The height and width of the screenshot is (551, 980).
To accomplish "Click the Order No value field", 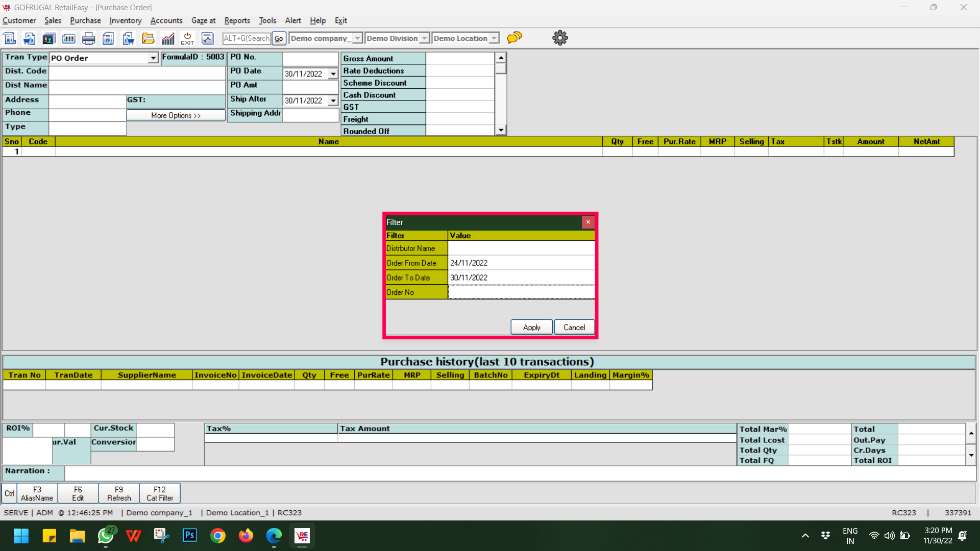I will click(x=521, y=292).
